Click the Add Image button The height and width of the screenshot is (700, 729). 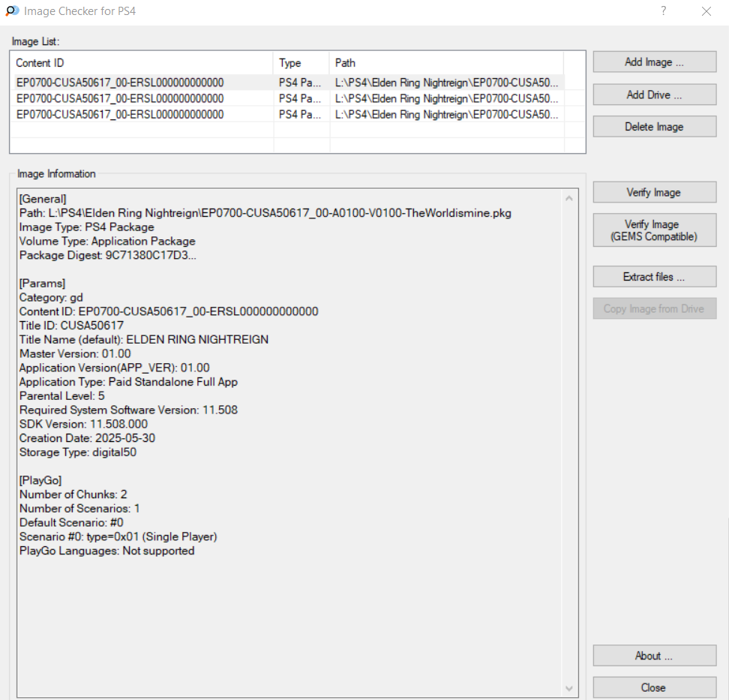point(654,62)
